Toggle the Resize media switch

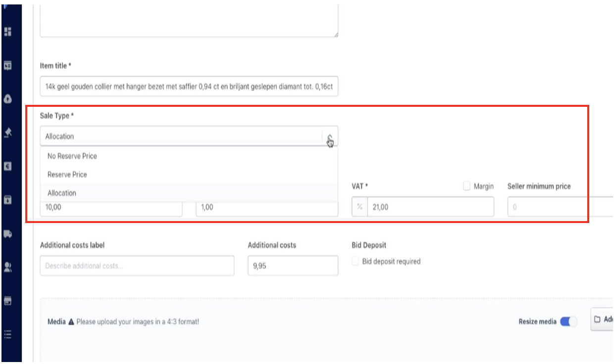click(x=568, y=321)
